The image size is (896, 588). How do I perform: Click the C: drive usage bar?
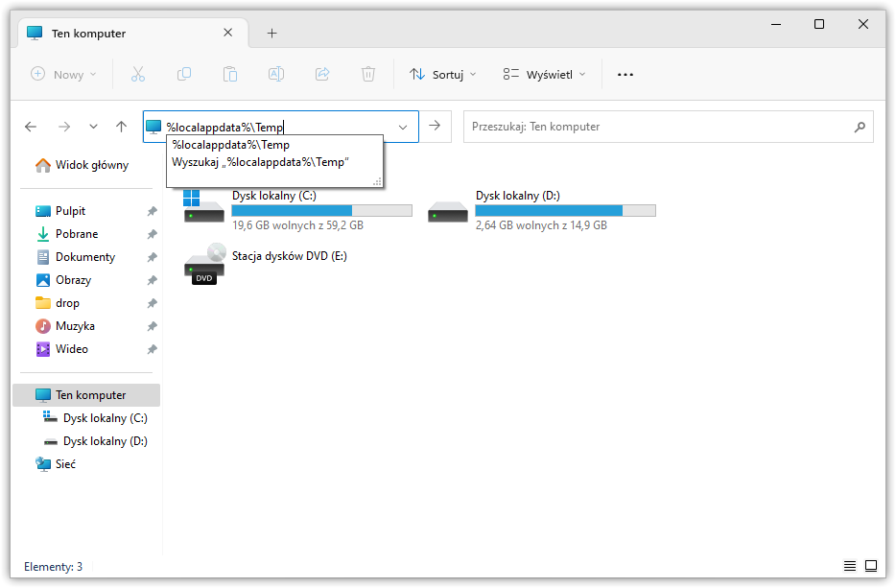pos(321,210)
